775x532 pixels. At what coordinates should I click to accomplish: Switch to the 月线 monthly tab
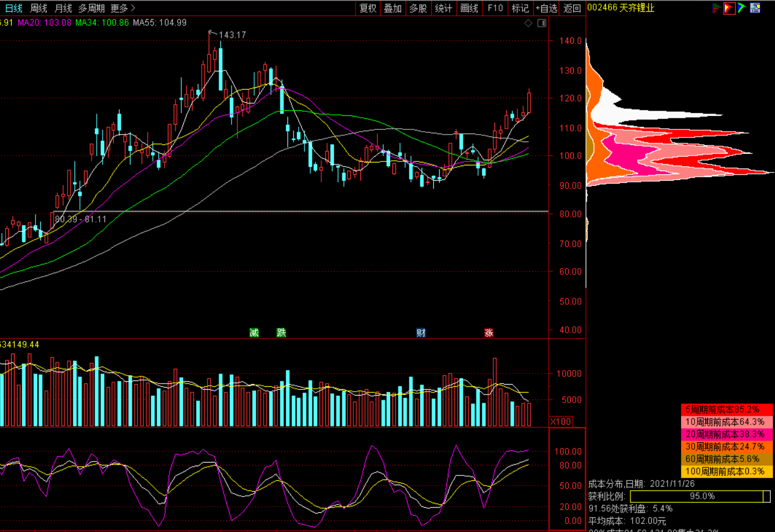click(63, 8)
